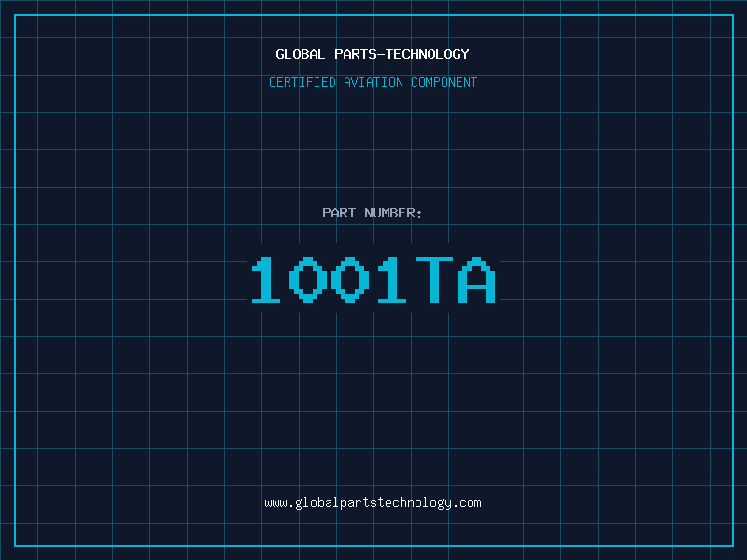Click the GLOBAL PARTS-TECHNOLOGY company heading
747x560 pixels.
tap(373, 54)
